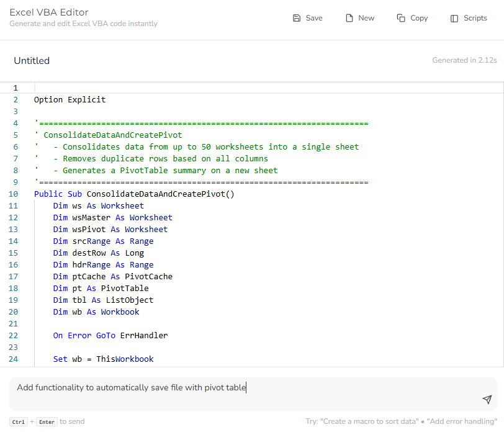The width and height of the screenshot is (504, 435).
Task: Select the "Option Explicit" line
Action: (x=70, y=99)
